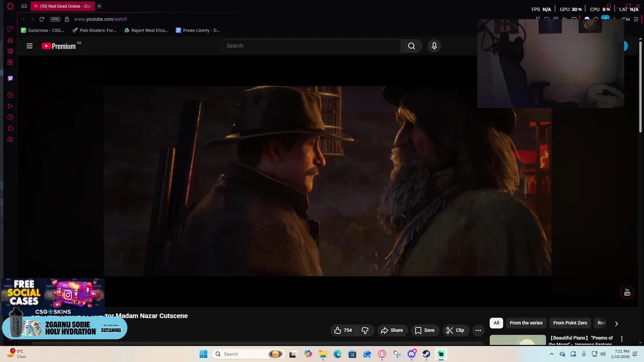
Task: Dislike the video with thumbs-down button
Action: point(365,330)
